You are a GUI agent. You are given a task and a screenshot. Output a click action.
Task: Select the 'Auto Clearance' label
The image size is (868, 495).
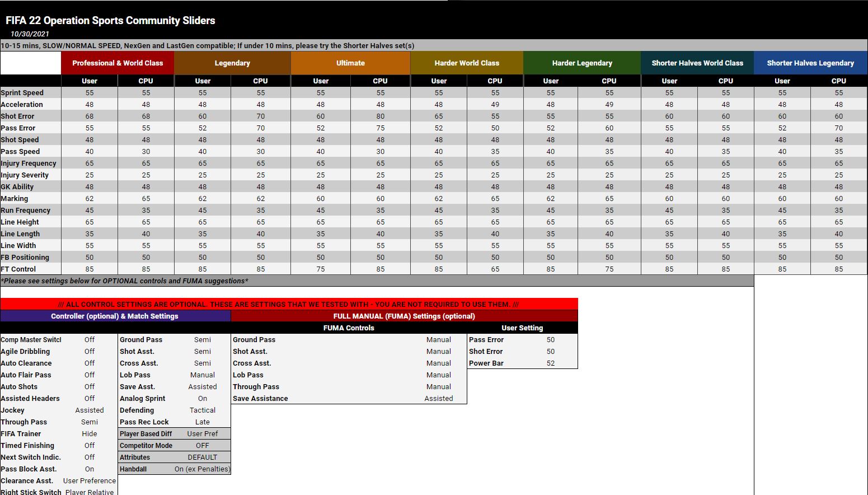click(x=26, y=363)
